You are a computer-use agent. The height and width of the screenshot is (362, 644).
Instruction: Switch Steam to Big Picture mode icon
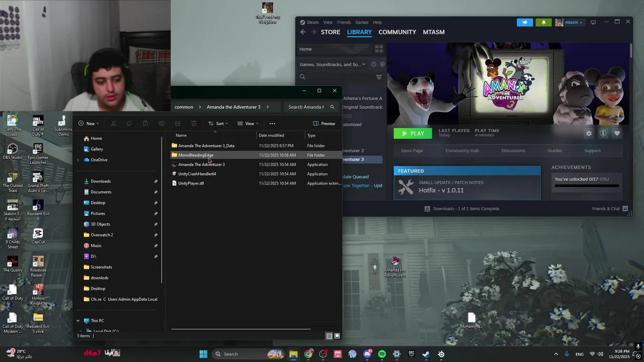point(593,22)
